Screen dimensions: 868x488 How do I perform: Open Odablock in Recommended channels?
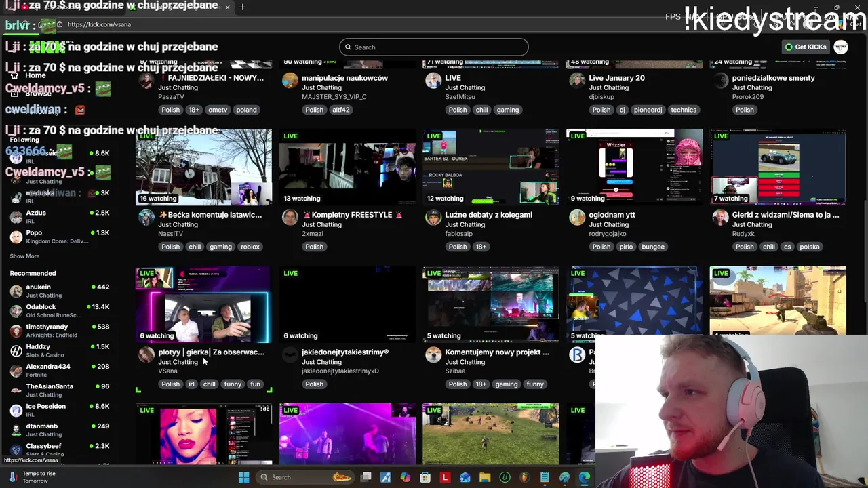pyautogui.click(x=60, y=310)
